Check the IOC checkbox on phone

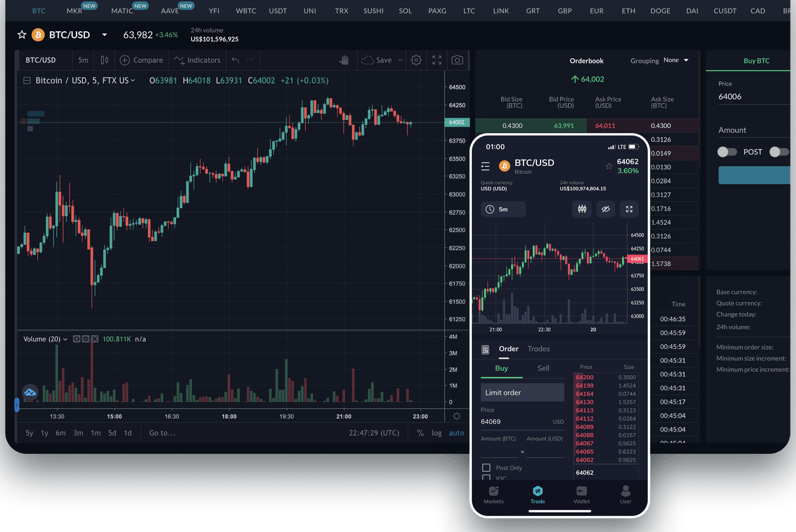point(486,478)
